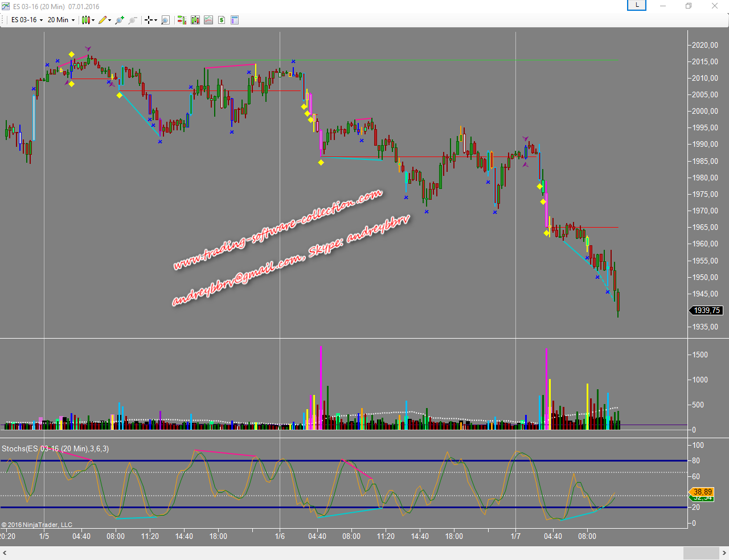The height and width of the screenshot is (560, 729).
Task: Open the strategies dollar sign icon
Action: pyautogui.click(x=222, y=20)
